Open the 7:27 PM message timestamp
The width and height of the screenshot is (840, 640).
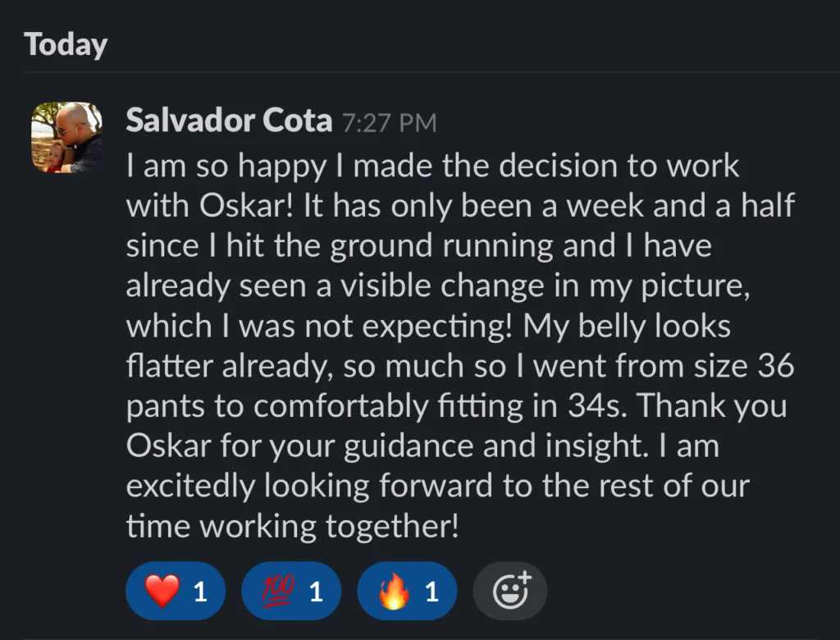(390, 124)
